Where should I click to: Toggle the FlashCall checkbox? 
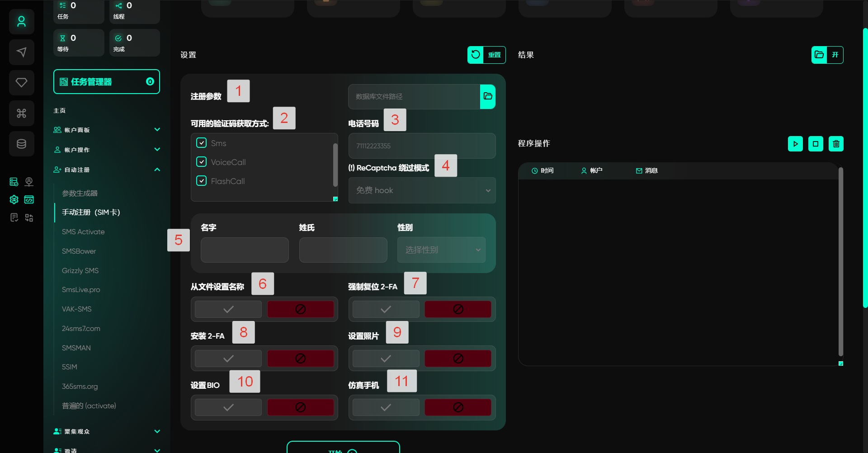coord(202,181)
